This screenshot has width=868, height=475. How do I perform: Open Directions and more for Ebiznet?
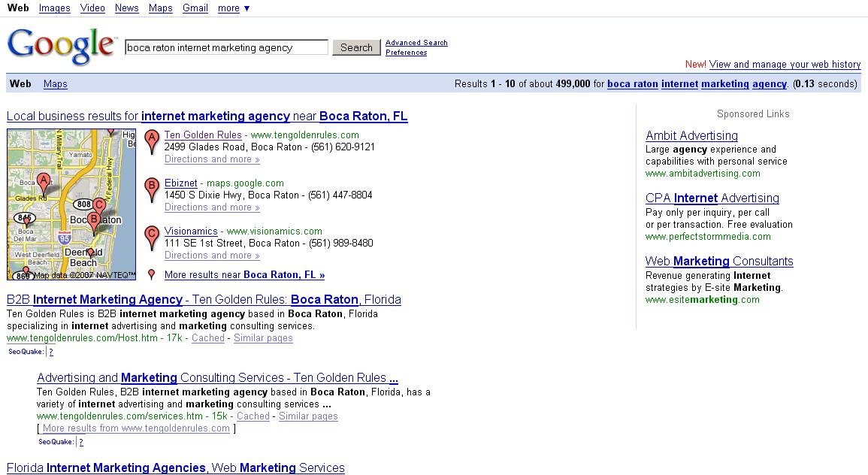pyautogui.click(x=212, y=207)
